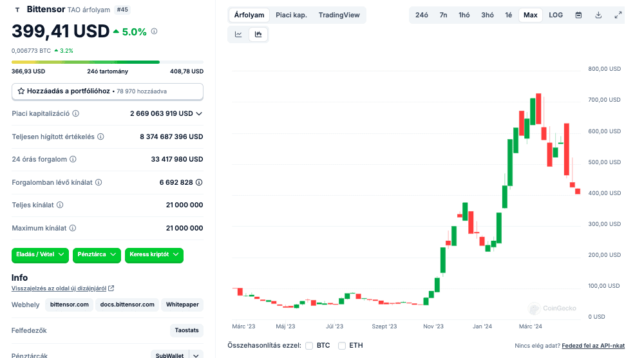This screenshot has height=358, width=644.
Task: Click the Bittensor TAO logo icon
Action: click(17, 10)
